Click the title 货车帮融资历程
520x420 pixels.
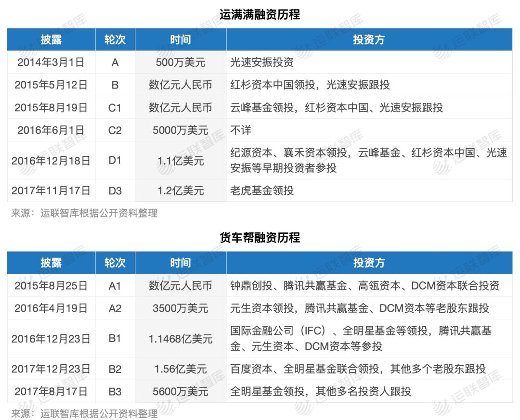(x=260, y=238)
